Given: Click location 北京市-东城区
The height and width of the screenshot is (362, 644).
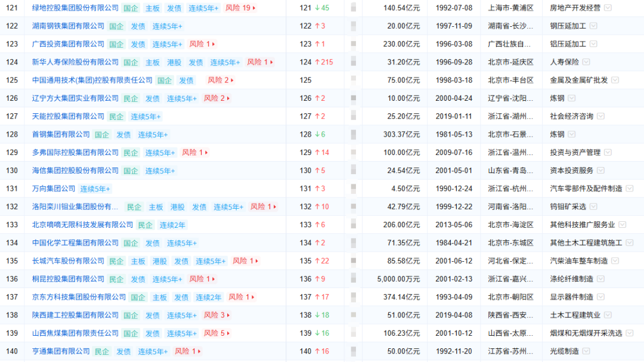Looking at the screenshot, I should (x=510, y=243).
